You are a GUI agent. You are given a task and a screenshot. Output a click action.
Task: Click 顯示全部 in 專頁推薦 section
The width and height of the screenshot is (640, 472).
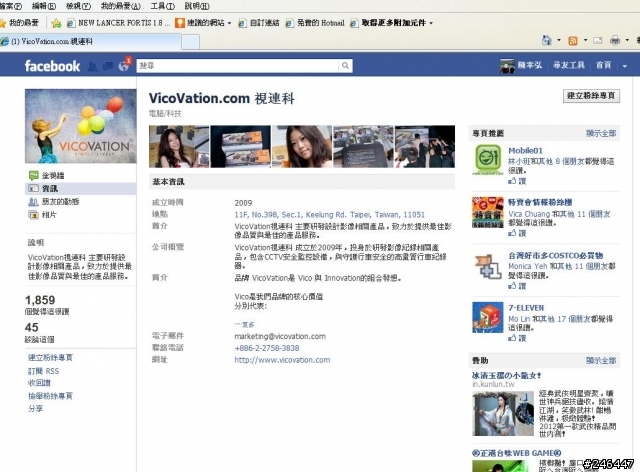[601, 133]
